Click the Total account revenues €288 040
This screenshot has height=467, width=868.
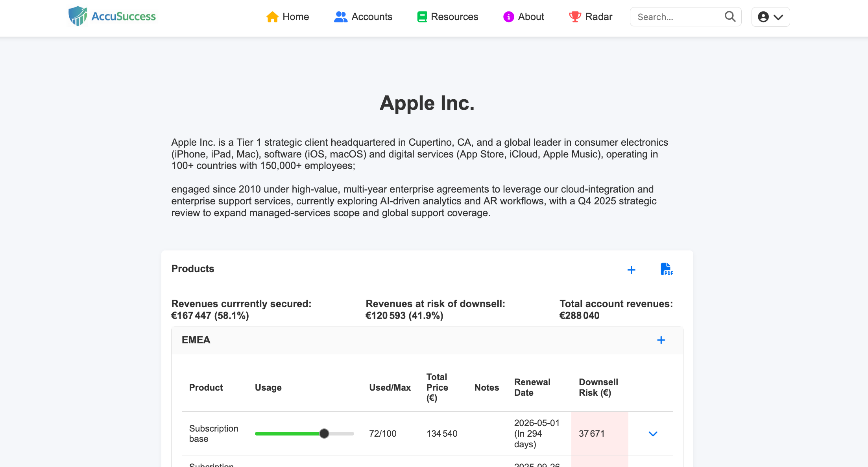pyautogui.click(x=579, y=316)
